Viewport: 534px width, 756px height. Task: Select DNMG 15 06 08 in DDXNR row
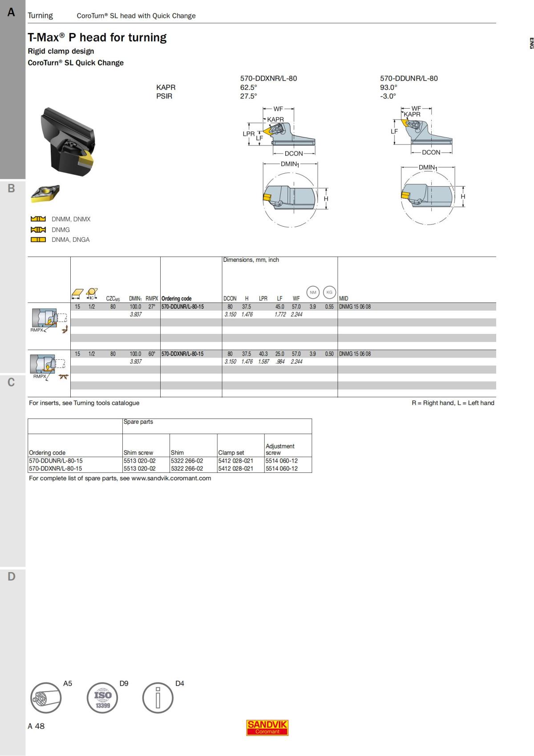click(355, 354)
